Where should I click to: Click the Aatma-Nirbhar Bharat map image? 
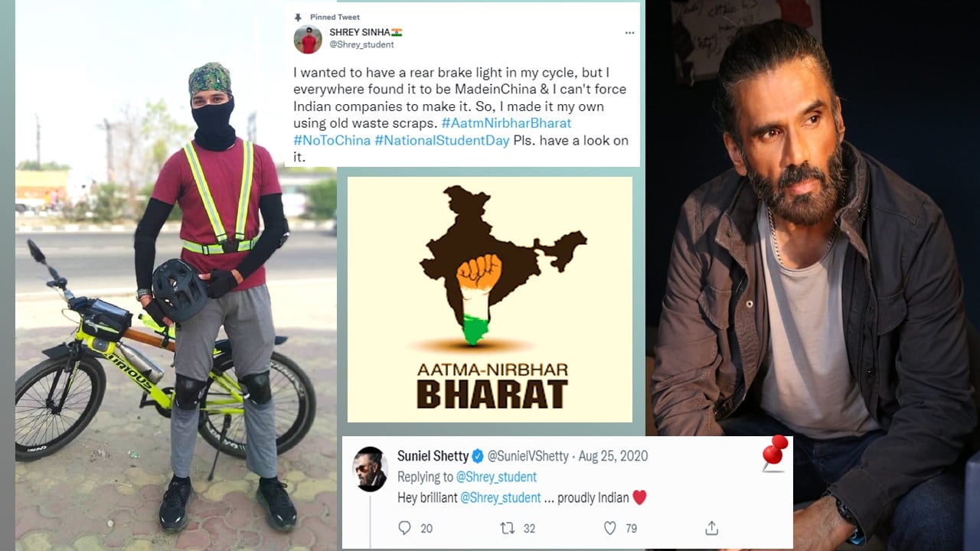coord(490,299)
